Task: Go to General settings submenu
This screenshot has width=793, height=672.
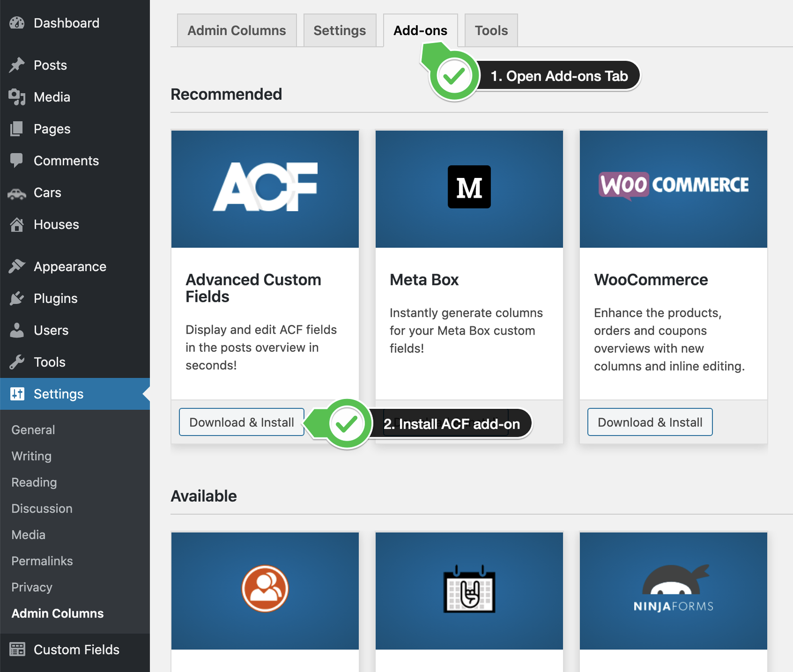Action: [33, 430]
